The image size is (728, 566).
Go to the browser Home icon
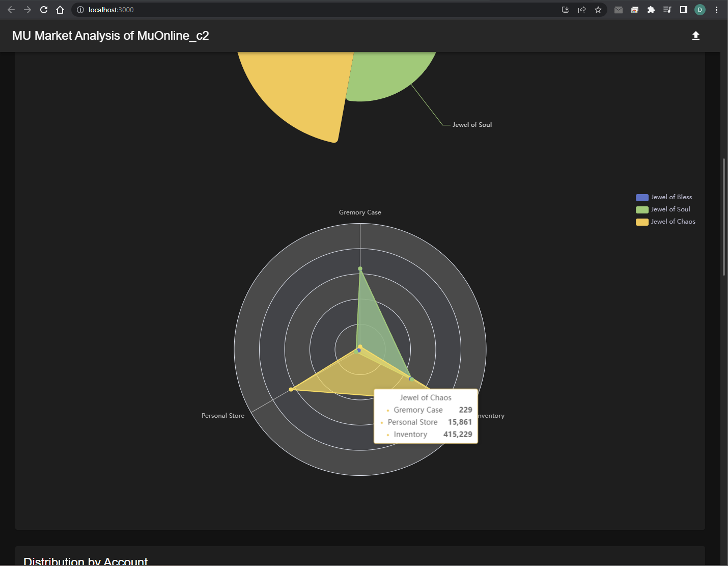[60, 10]
